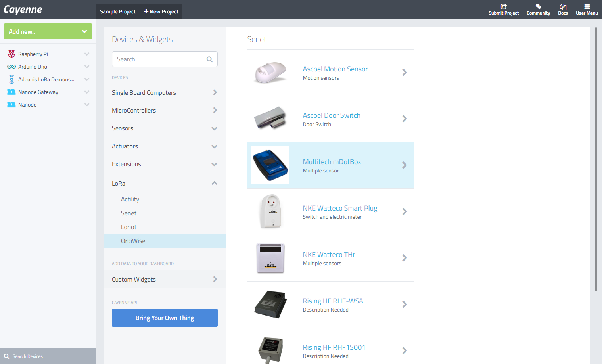The width and height of the screenshot is (602, 364).
Task: Click the Rising HF RHF-WSA image
Action: click(x=270, y=304)
